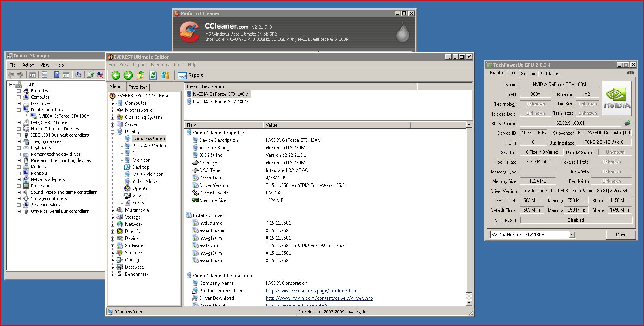Click BIOS save chip icon in GPU-Z
Image resolution: width=644 pixels, height=326 pixels.
pyautogui.click(x=627, y=123)
